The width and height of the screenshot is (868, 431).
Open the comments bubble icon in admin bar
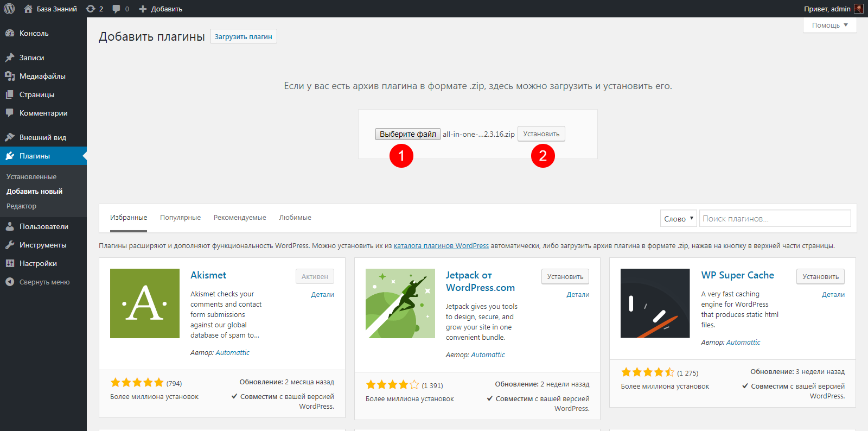(116, 9)
